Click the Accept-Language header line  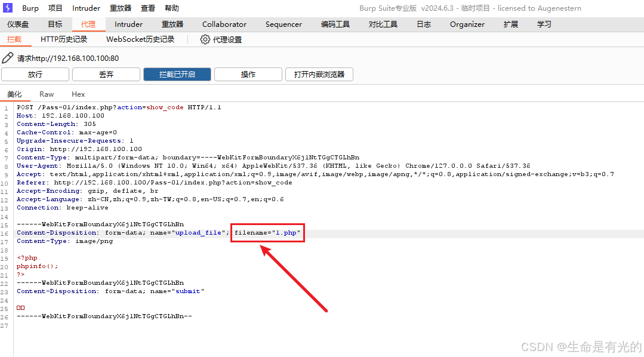[x=150, y=199]
